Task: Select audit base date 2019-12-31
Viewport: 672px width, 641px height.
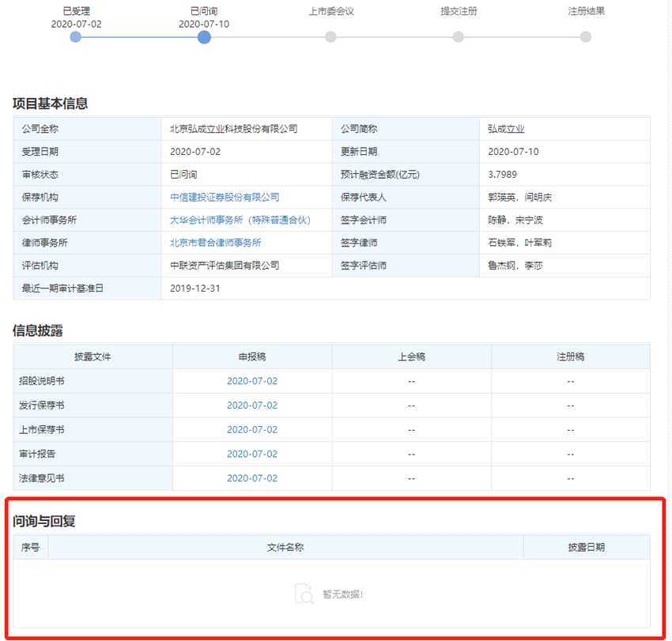Action: pyautogui.click(x=195, y=288)
